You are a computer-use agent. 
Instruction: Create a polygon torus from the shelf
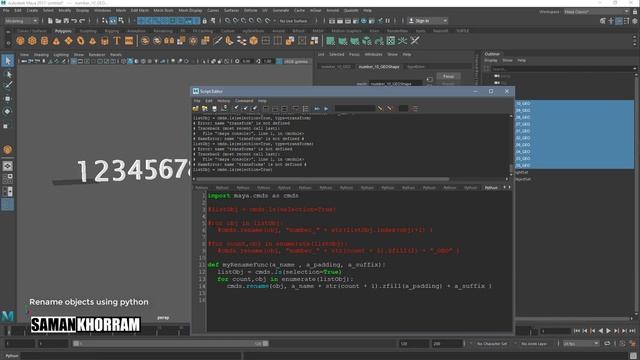80,41
